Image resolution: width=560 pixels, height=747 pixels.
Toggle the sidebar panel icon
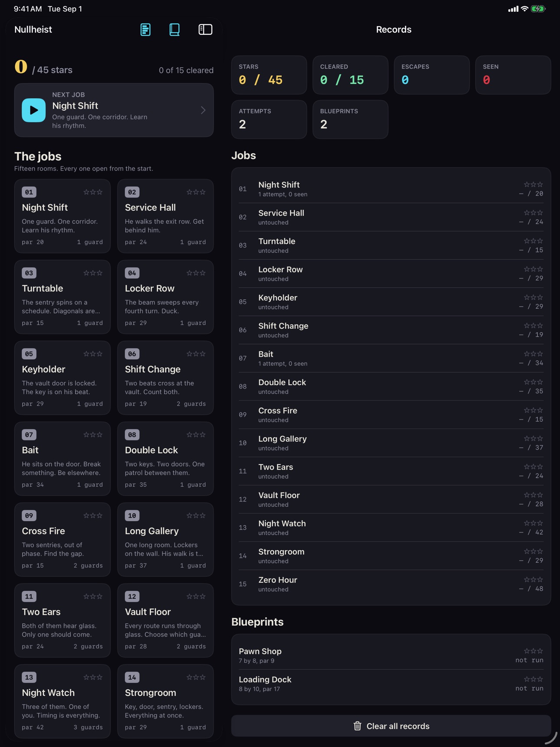(205, 30)
